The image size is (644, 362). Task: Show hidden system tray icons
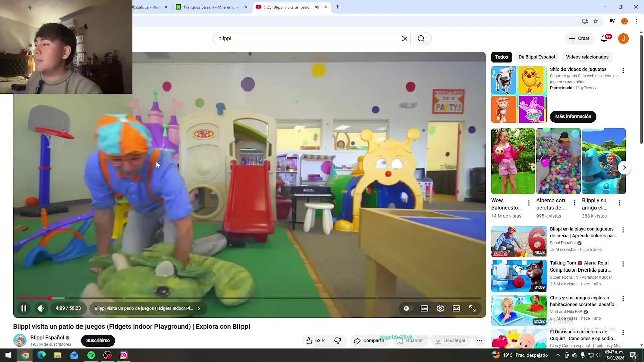click(558, 355)
